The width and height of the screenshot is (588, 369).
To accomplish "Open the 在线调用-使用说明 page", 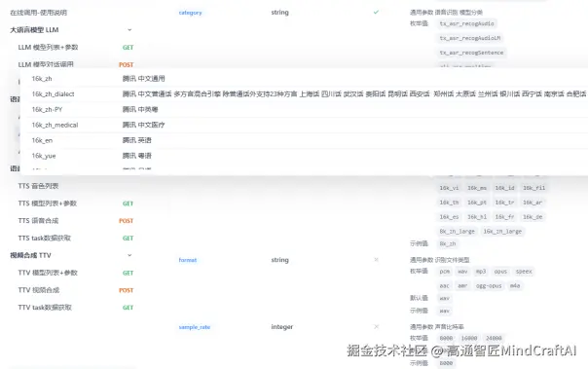I will point(38,13).
